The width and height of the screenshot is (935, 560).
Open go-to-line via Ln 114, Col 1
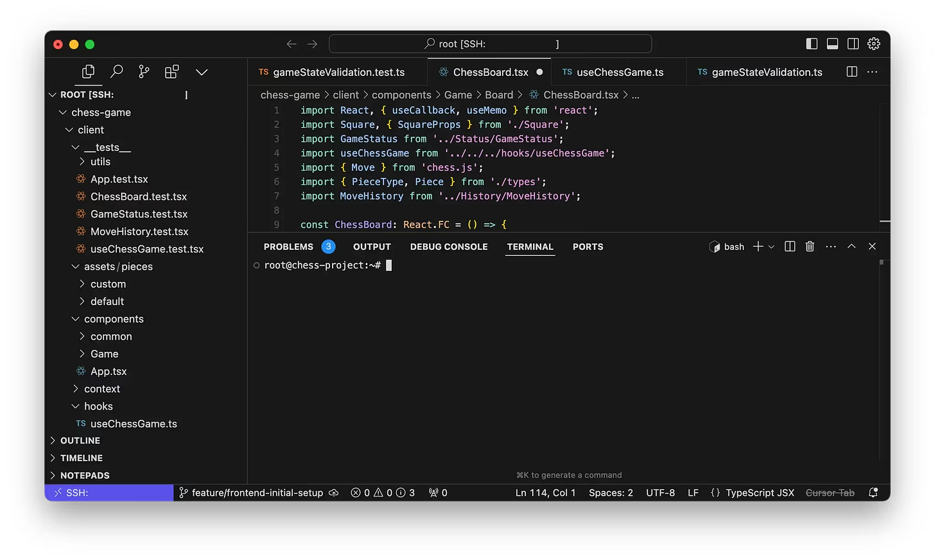545,493
